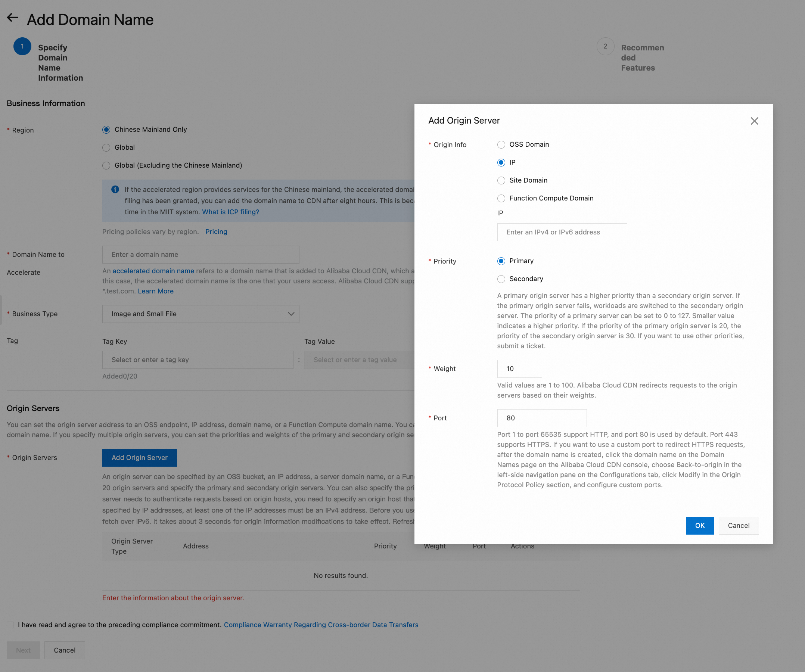Open the Tag Key select box
Image resolution: width=805 pixels, height=672 pixels.
click(198, 360)
